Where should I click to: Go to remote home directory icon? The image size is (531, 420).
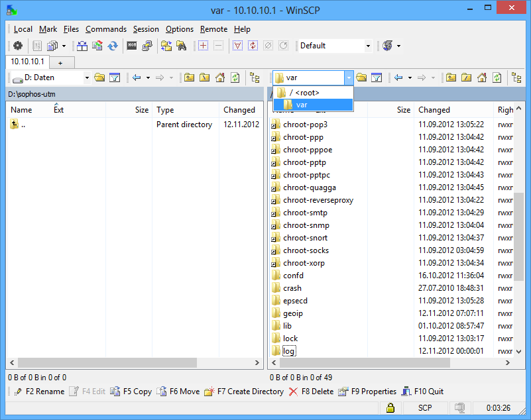[481, 78]
